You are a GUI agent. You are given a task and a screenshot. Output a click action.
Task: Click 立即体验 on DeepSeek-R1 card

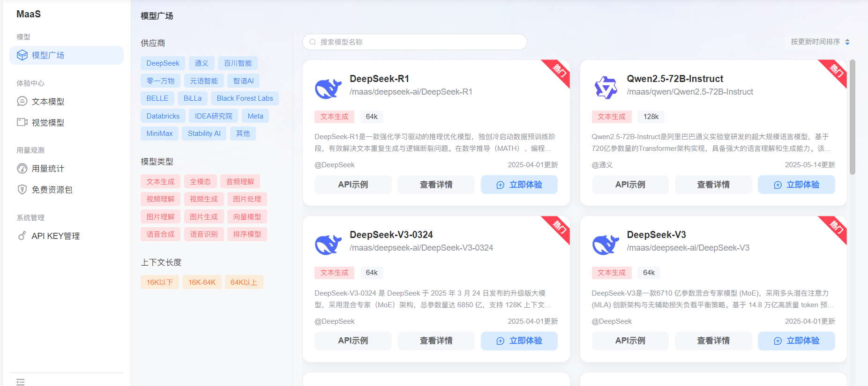pos(519,185)
